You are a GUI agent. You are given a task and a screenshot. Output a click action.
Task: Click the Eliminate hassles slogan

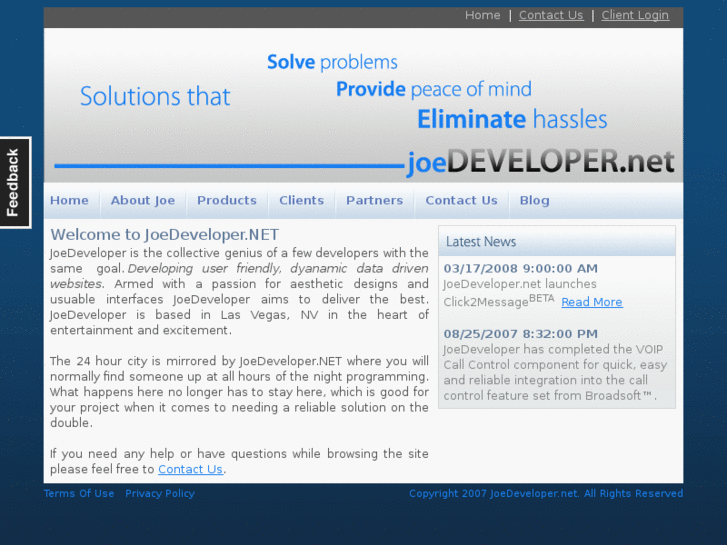coord(512,119)
